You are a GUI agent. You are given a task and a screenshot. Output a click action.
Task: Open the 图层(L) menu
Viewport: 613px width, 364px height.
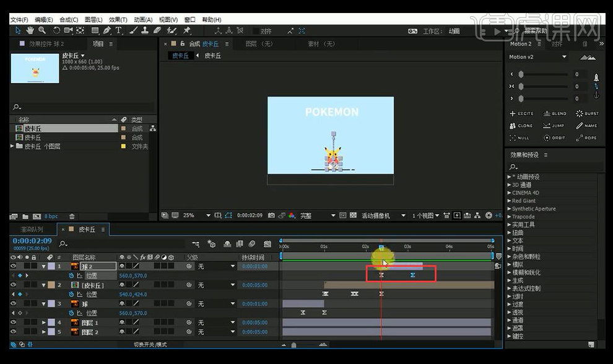tap(94, 20)
